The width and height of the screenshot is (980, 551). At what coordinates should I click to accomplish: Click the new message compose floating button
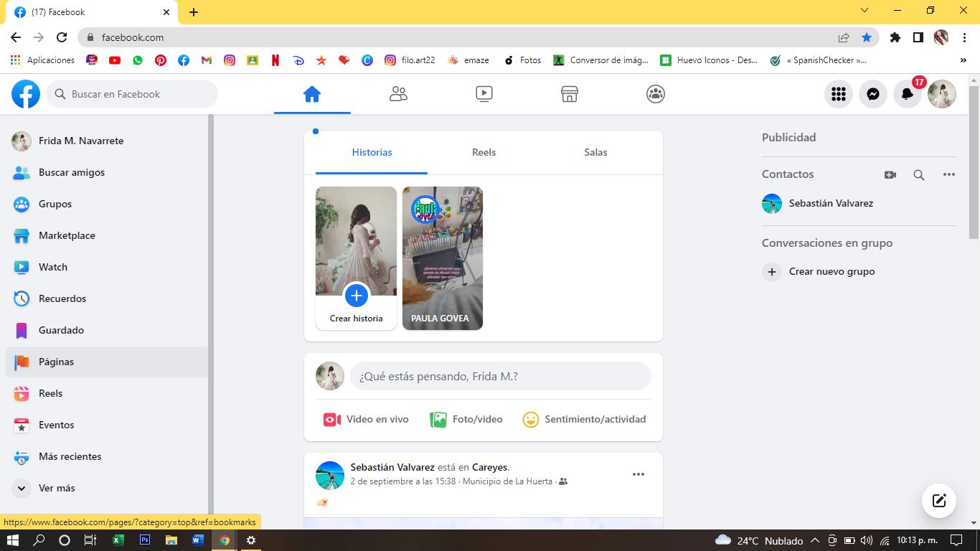tap(939, 501)
